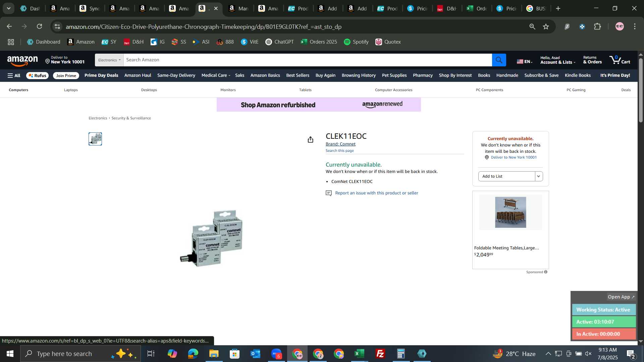Select Best Sellers in the nav bar
Image resolution: width=644 pixels, height=362 pixels.
298,75
